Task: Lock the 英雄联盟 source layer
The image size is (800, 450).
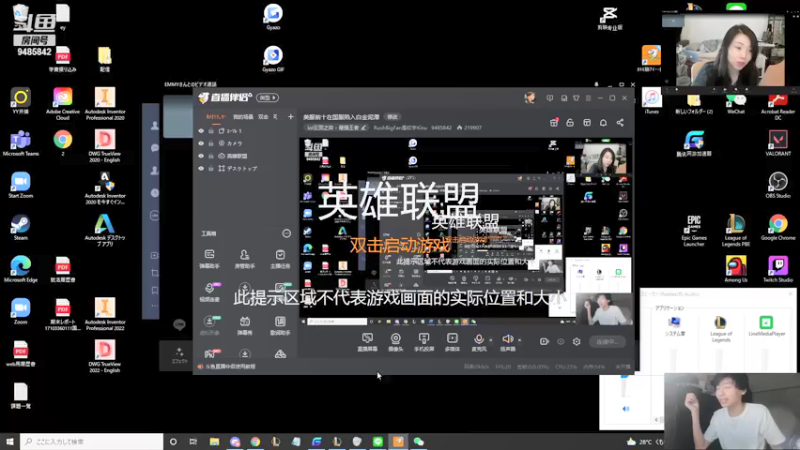Action: tap(211, 156)
